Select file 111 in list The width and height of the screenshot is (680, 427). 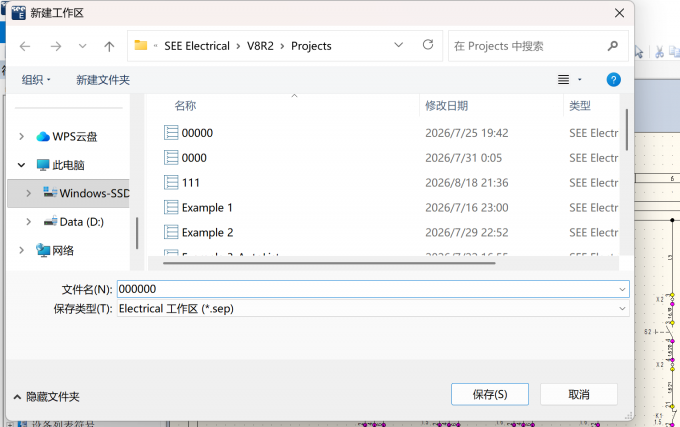point(191,183)
